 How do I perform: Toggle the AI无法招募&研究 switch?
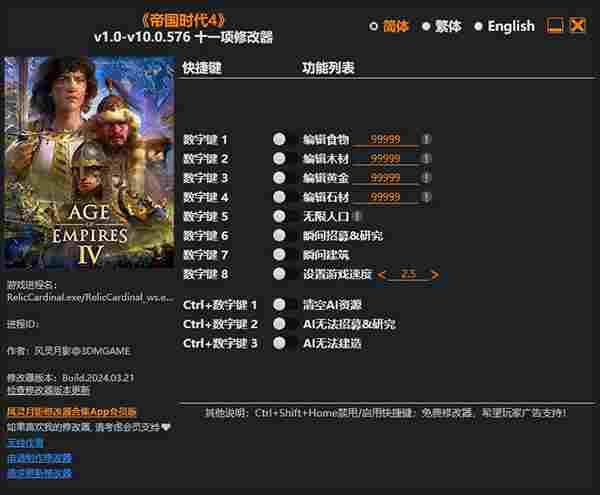coord(285,324)
